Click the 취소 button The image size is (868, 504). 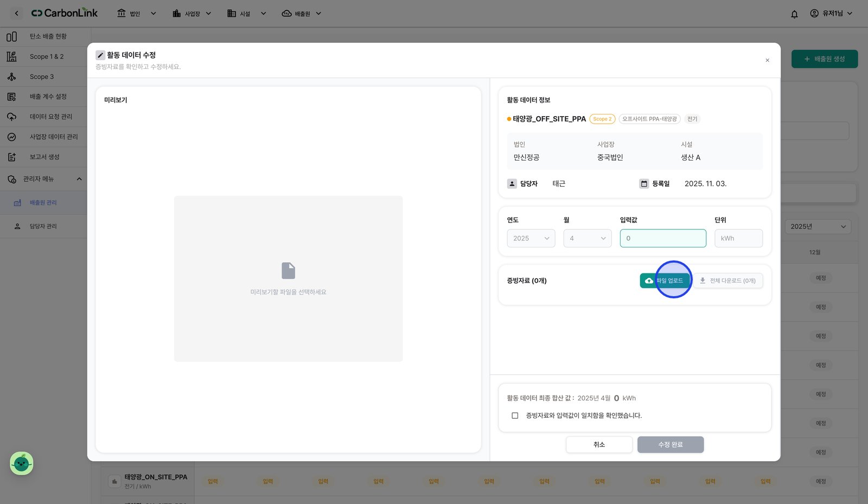[x=599, y=444]
